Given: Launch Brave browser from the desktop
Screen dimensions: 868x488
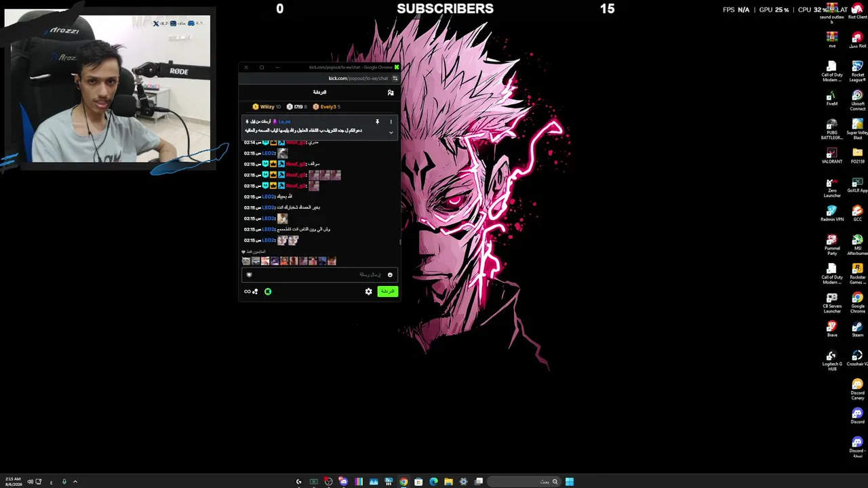Looking at the screenshot, I should [832, 330].
